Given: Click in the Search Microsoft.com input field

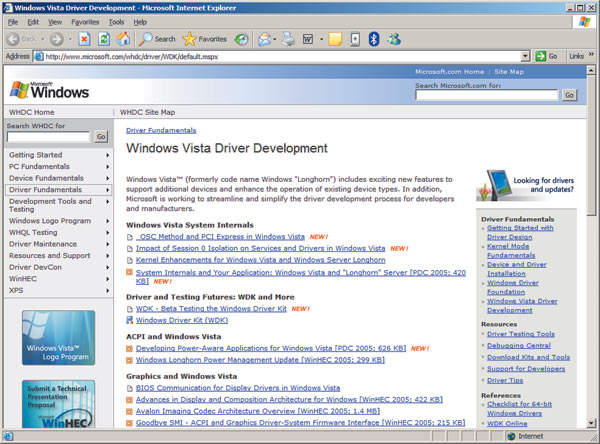Looking at the screenshot, I should tap(487, 95).
